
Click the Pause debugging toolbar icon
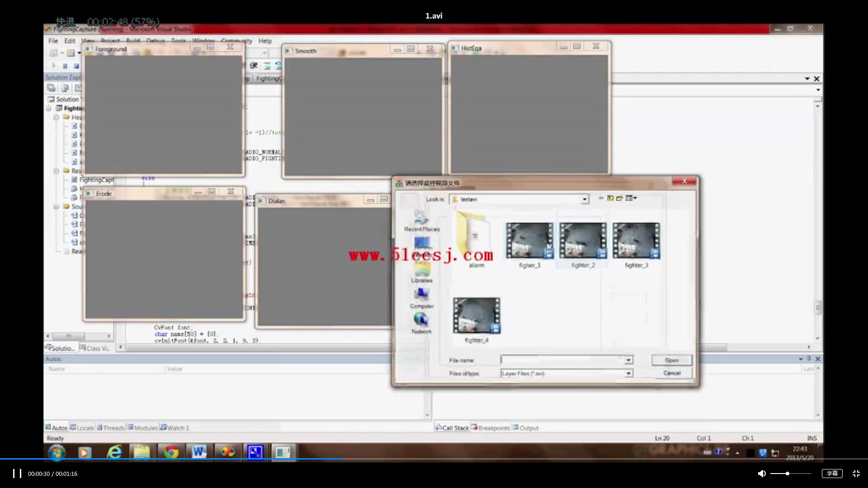coord(65,66)
